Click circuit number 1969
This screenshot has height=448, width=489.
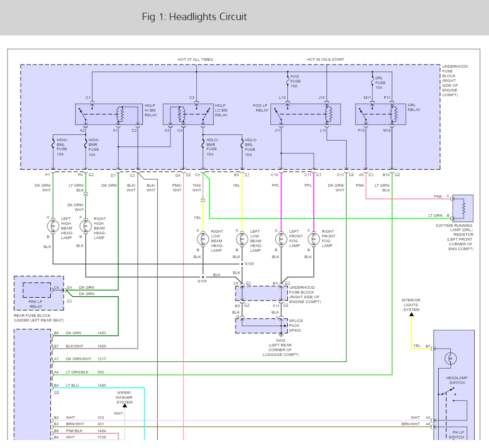pos(102,346)
